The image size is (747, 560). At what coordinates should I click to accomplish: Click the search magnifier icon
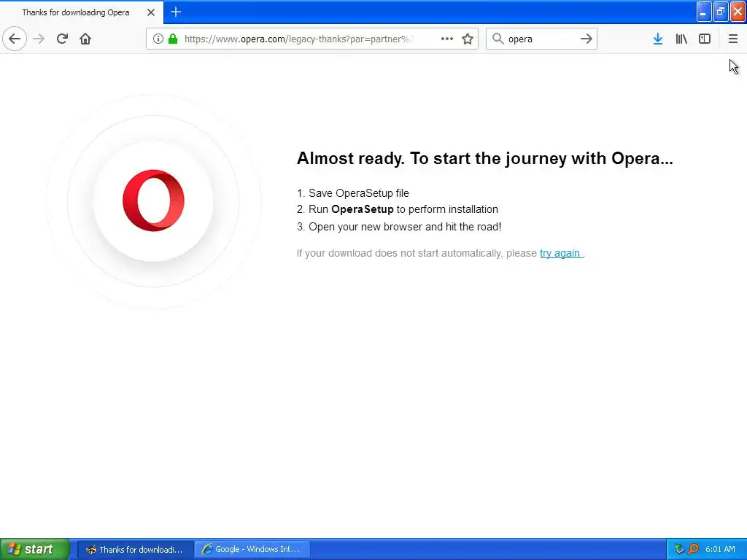tap(498, 39)
